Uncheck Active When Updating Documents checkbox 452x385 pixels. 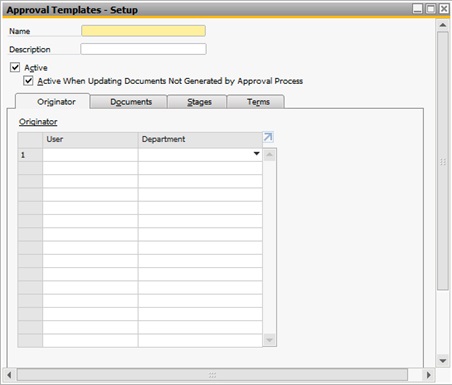tap(28, 81)
